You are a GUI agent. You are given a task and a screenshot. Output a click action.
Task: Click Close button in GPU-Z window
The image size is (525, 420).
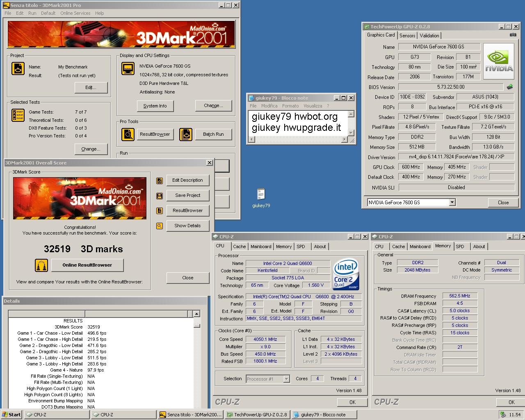503,203
